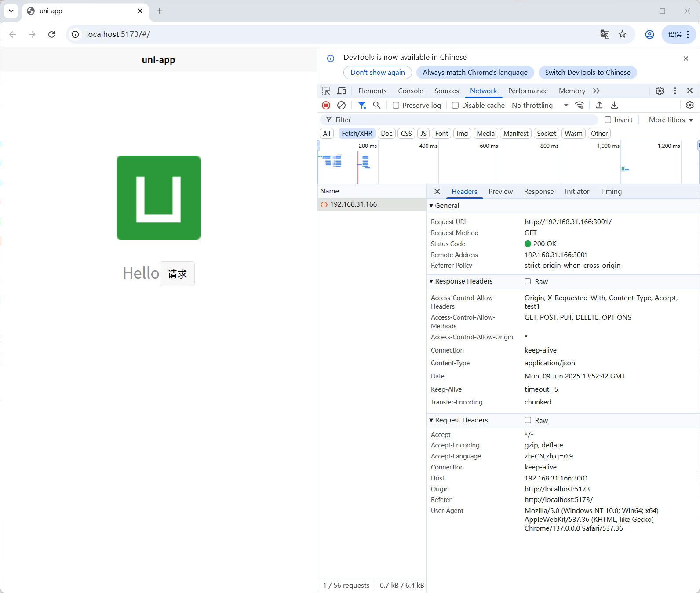The width and height of the screenshot is (700, 593).
Task: Open the tab search dropdown
Action: point(11,11)
